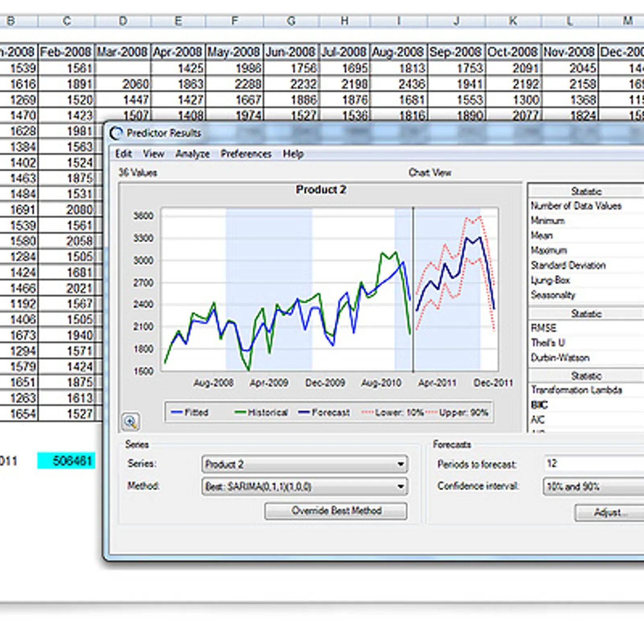The height and width of the screenshot is (644, 644).
Task: Open the Confidence interval dropdown
Action: tap(594, 487)
